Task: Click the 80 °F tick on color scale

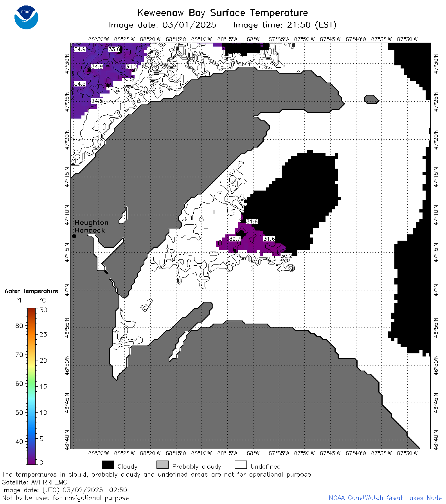Action: coord(19,326)
